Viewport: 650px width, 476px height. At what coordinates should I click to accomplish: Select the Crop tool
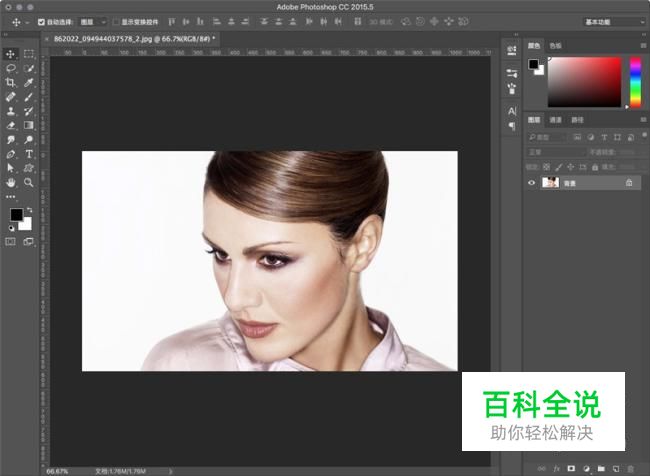point(10,83)
